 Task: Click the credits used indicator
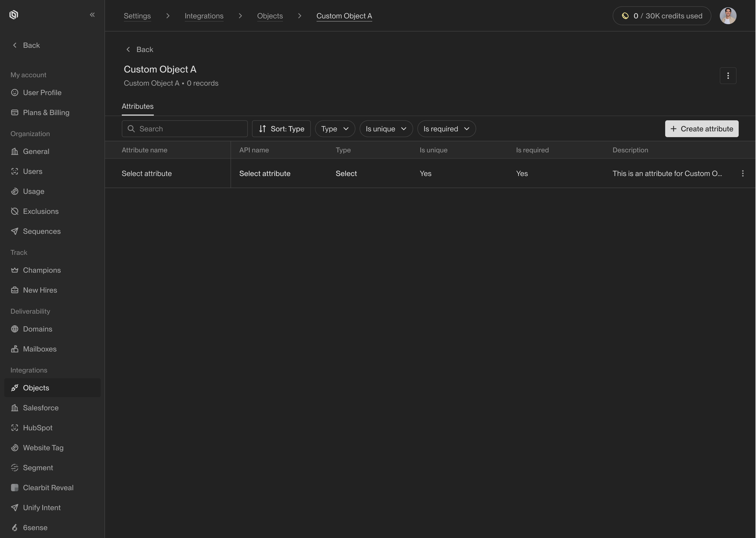click(x=661, y=16)
